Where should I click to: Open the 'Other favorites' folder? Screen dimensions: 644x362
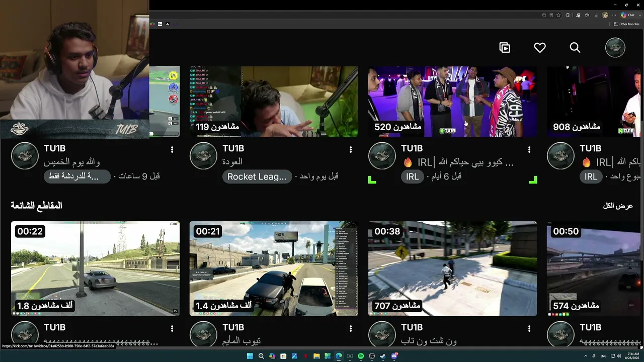(x=626, y=24)
